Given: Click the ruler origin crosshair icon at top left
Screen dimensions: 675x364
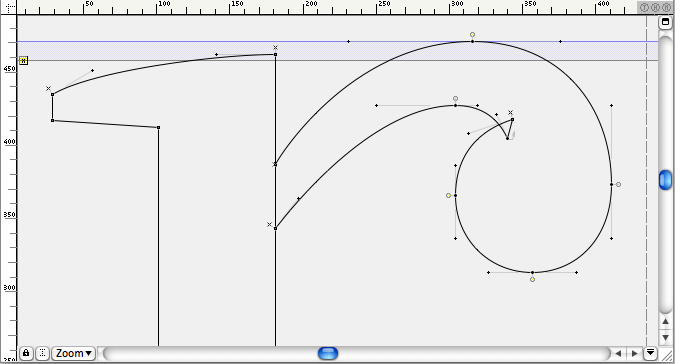Looking at the screenshot, I should tap(9, 7).
